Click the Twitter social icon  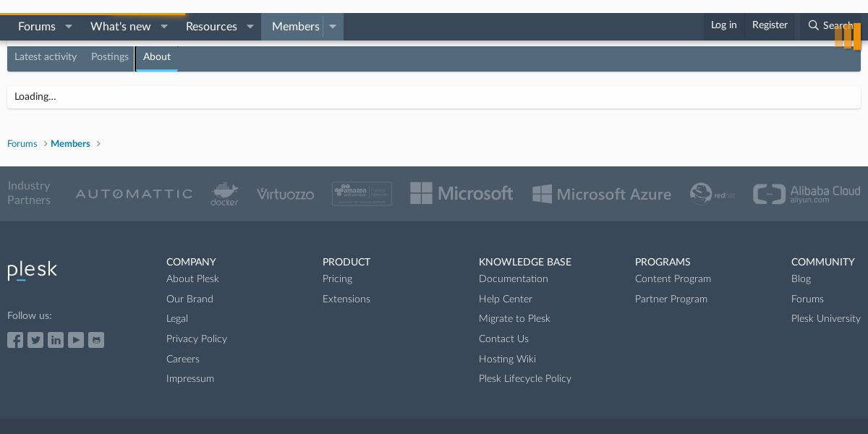tap(35, 340)
